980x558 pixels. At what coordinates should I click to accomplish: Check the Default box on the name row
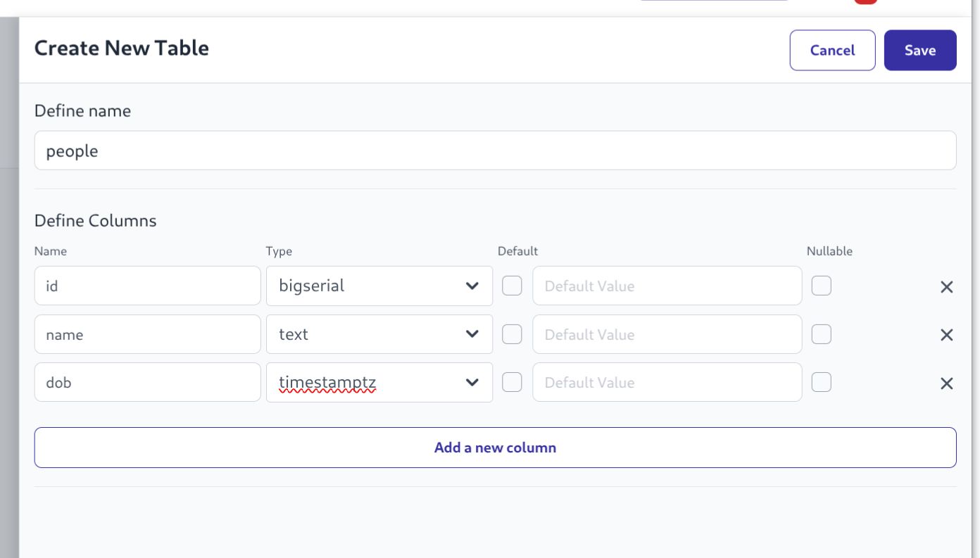(x=512, y=334)
